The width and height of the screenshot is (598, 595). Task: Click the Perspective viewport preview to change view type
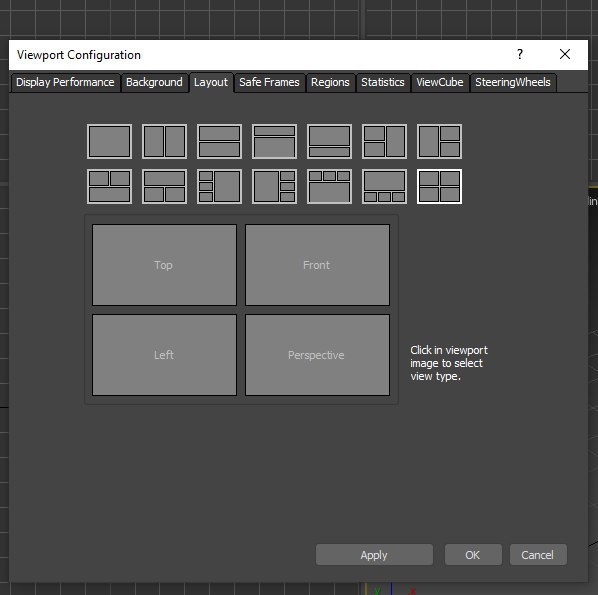coord(317,355)
